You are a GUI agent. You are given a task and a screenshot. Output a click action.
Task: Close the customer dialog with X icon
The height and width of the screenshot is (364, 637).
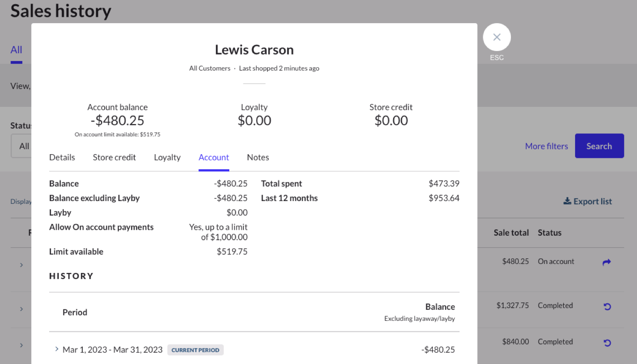497,37
